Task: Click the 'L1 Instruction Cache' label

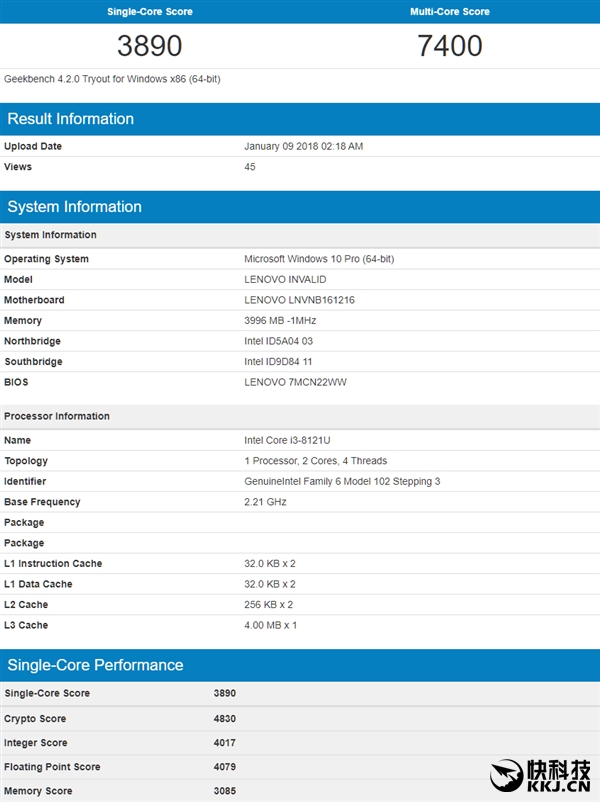Action: click(53, 564)
